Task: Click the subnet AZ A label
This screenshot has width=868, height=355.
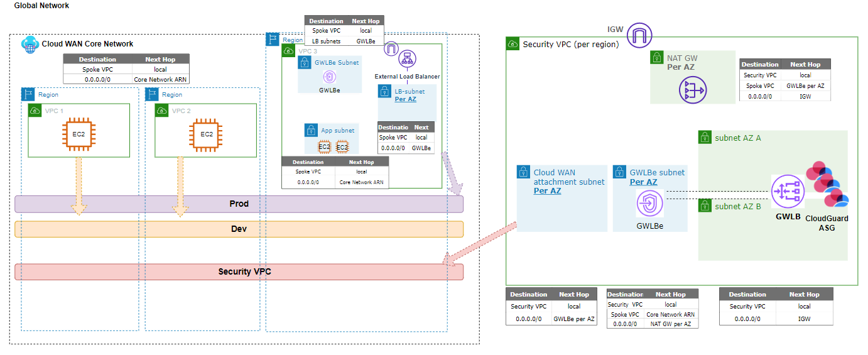Action: pyautogui.click(x=738, y=138)
